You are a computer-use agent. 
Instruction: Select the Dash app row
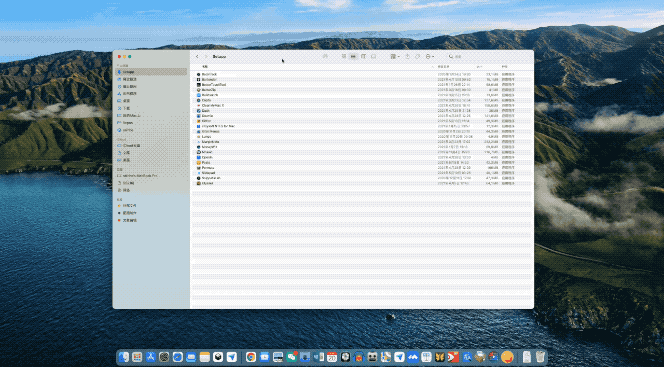[361, 110]
